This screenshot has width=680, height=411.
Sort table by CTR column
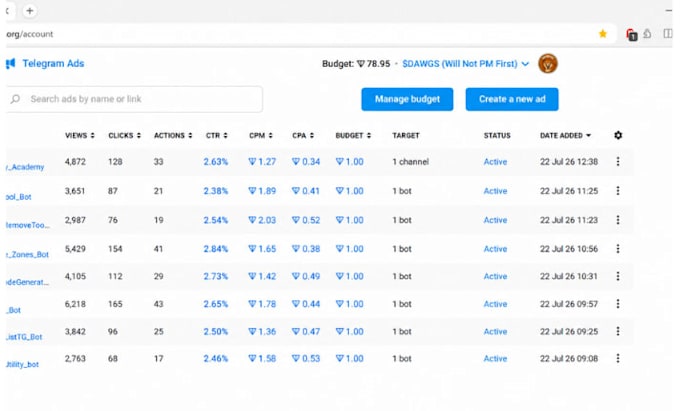click(x=216, y=135)
